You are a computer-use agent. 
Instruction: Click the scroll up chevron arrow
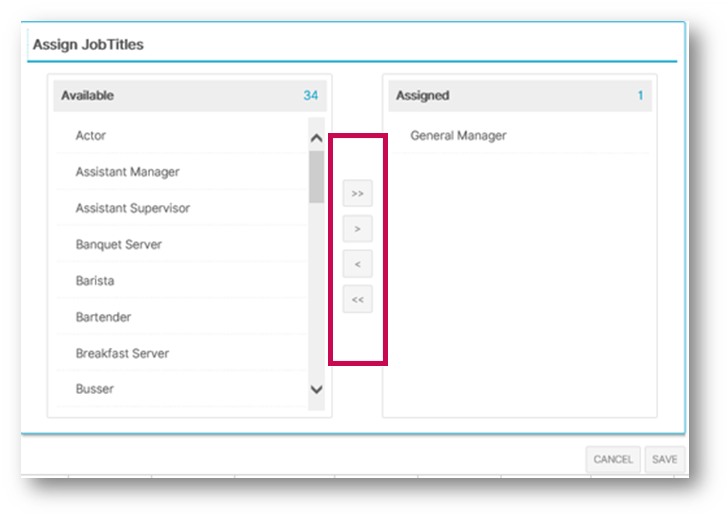coord(317,138)
